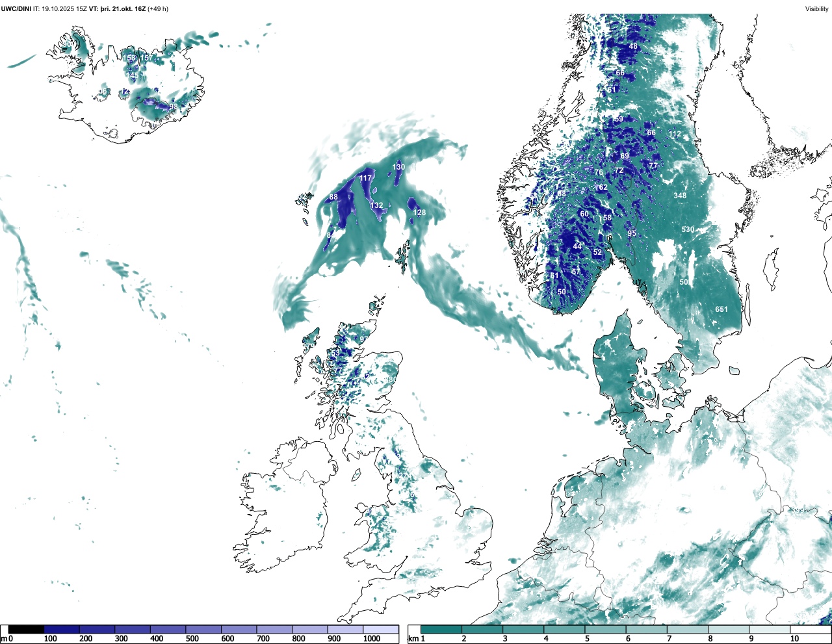The height and width of the screenshot is (644, 832).
Task: Click the '530' value over Sweden
Action: [688, 229]
